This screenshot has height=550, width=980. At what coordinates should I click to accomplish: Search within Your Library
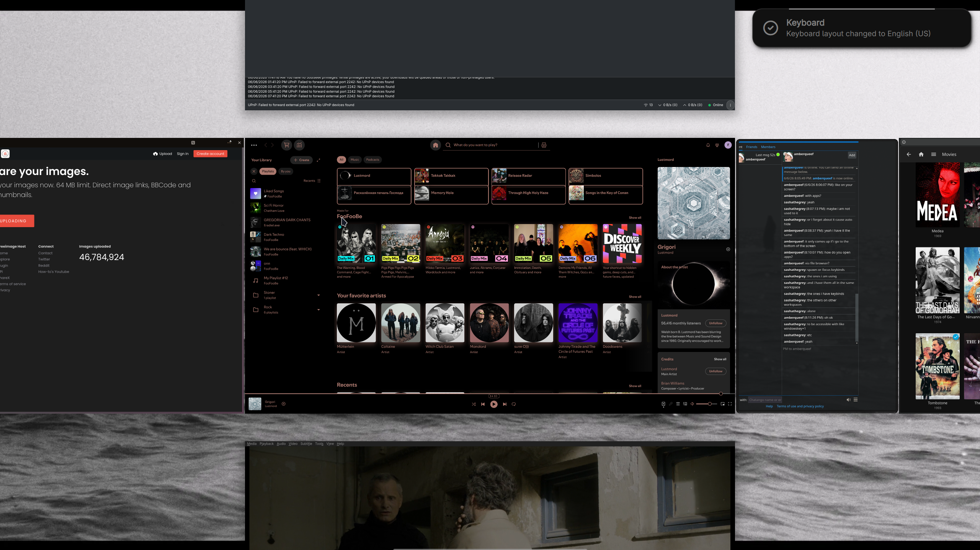254,181
